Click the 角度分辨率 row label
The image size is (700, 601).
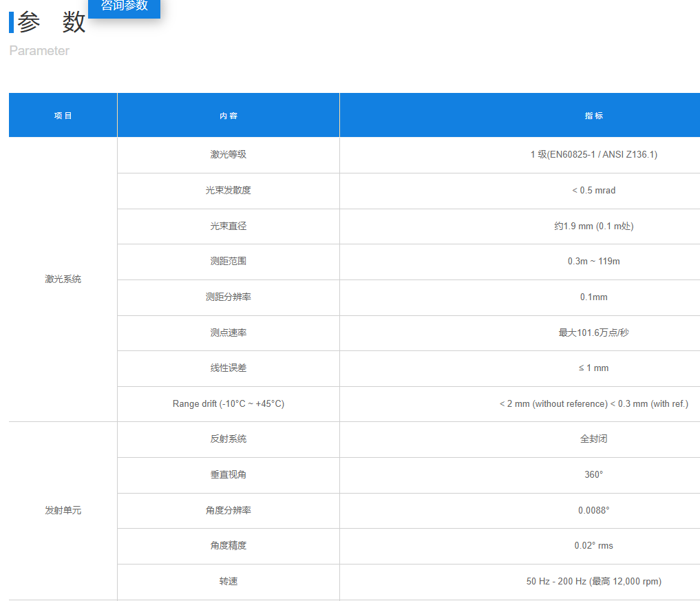229,510
